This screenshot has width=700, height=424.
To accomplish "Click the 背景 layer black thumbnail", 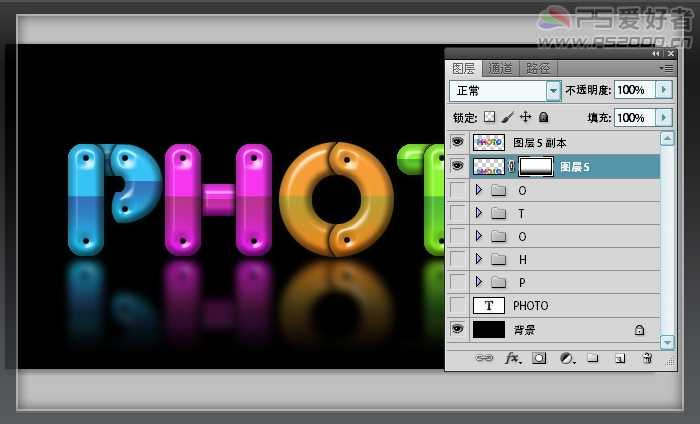I will pyautogui.click(x=489, y=329).
